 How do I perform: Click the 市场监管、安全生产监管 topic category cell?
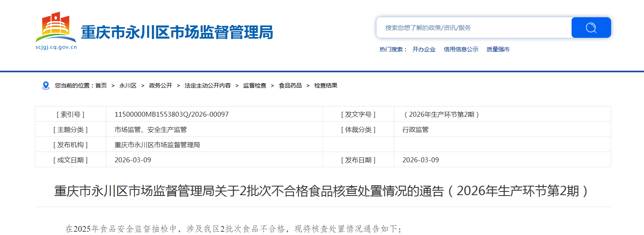151,129
